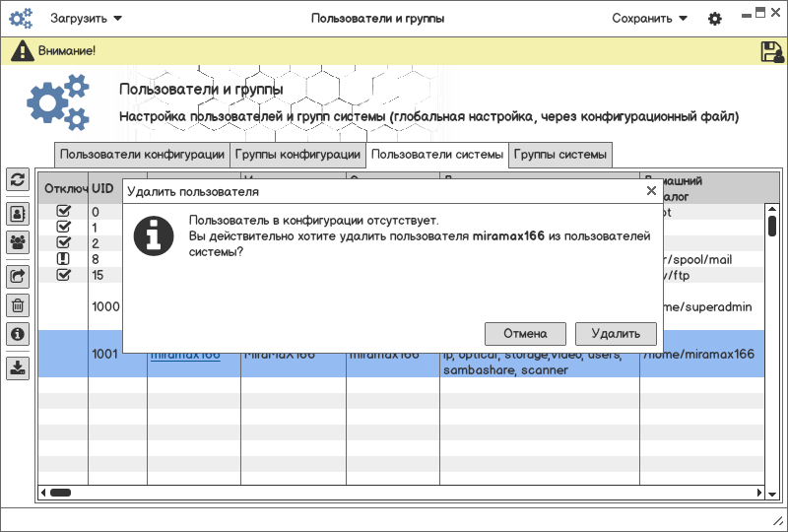Open settings via the top gear icon
788x532 pixels.
coord(715,19)
